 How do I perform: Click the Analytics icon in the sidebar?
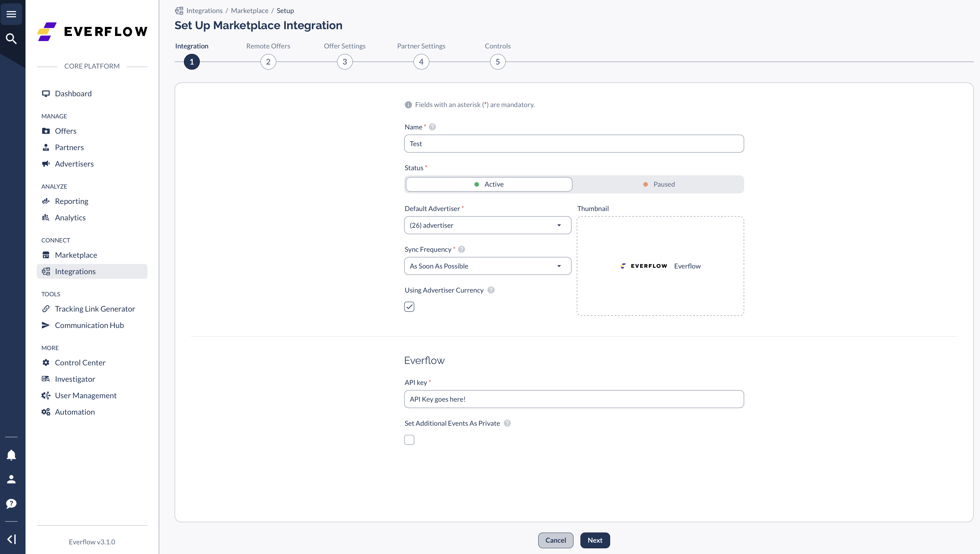tap(46, 217)
